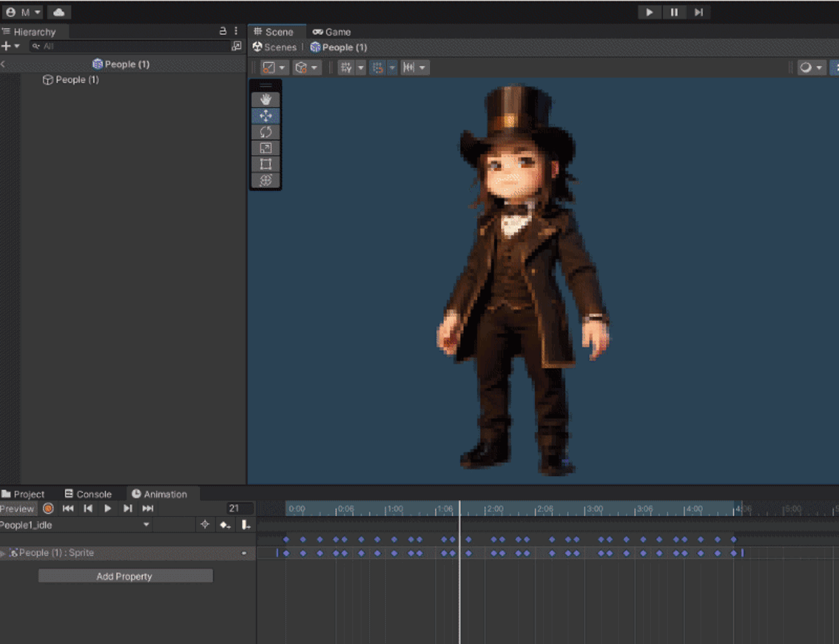Enable animation recording mode
This screenshot has height=644, width=839.
point(48,508)
